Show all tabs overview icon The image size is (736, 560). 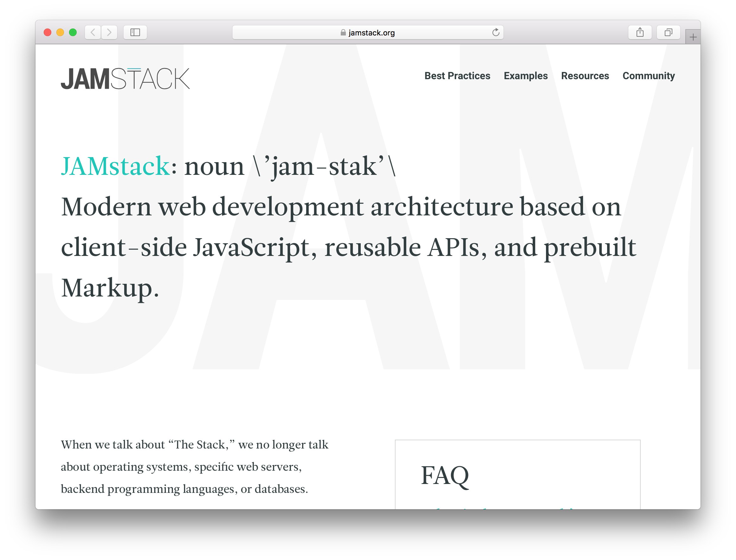pyautogui.click(x=668, y=32)
